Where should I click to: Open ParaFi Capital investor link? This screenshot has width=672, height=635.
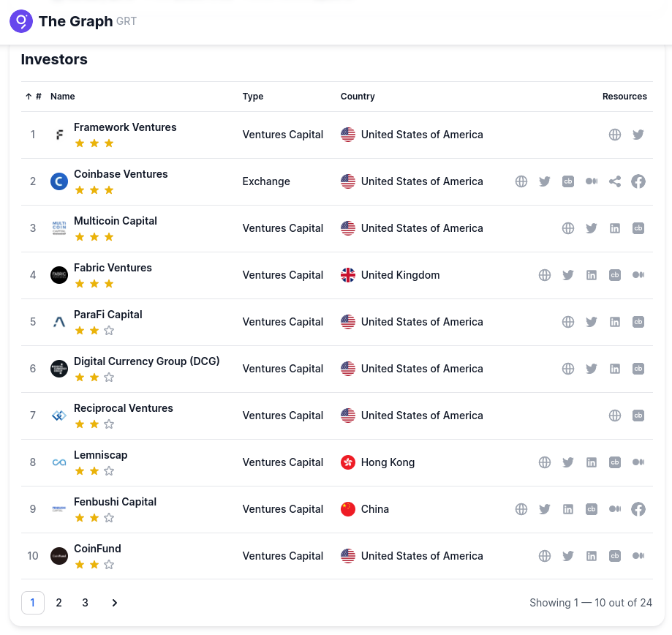[x=108, y=315]
